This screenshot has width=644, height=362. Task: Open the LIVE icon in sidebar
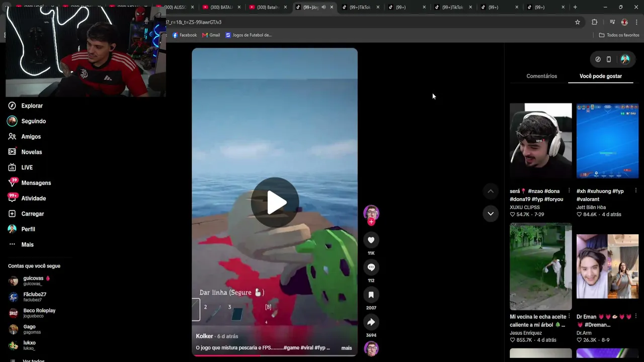pyautogui.click(x=12, y=167)
